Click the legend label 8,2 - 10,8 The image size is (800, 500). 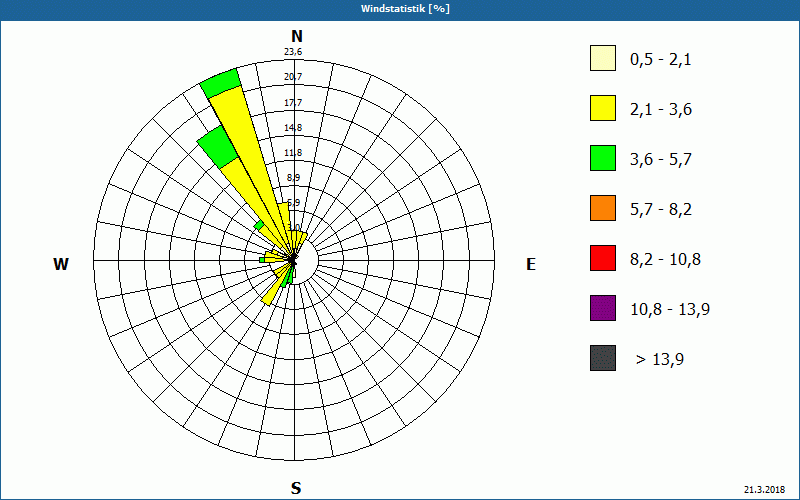[x=666, y=260]
